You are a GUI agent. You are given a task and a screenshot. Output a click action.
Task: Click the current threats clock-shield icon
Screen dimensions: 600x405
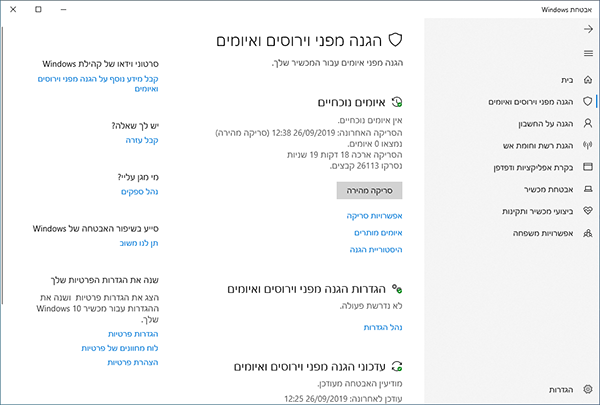coord(397,102)
